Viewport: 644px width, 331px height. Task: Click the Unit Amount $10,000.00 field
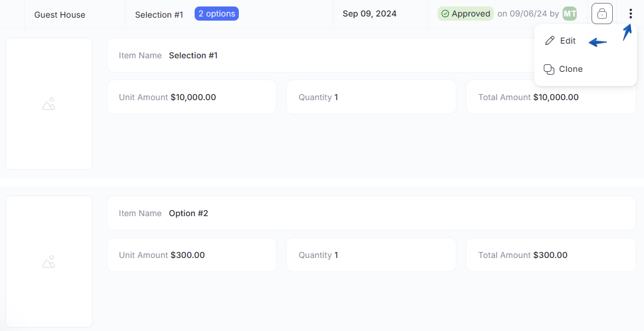pos(192,97)
